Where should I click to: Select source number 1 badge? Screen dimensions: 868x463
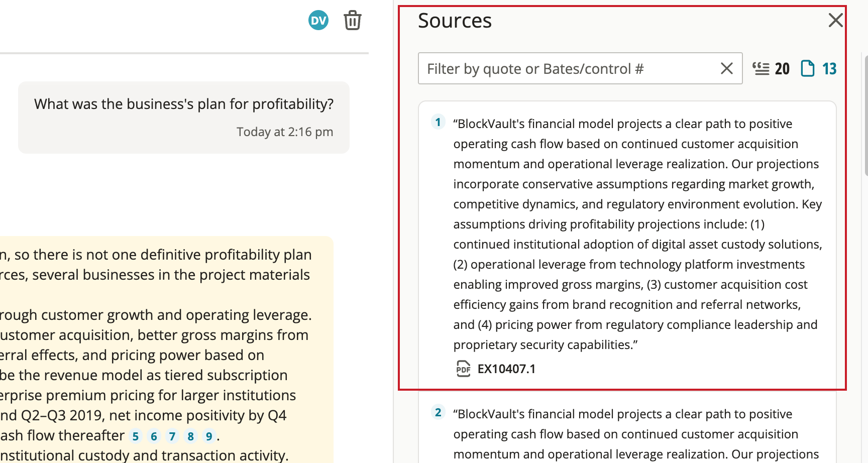438,123
